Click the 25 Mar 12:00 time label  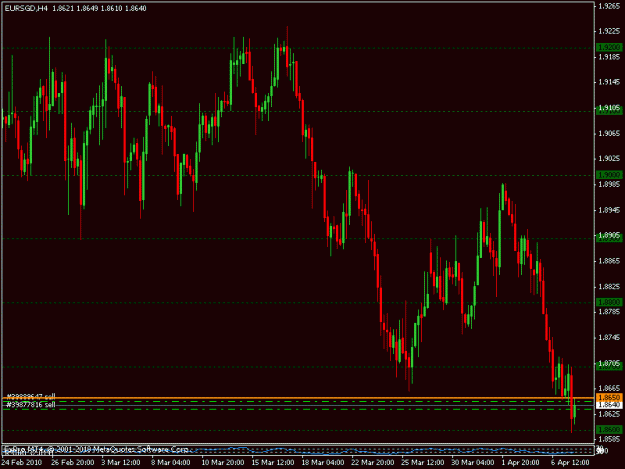point(423,462)
